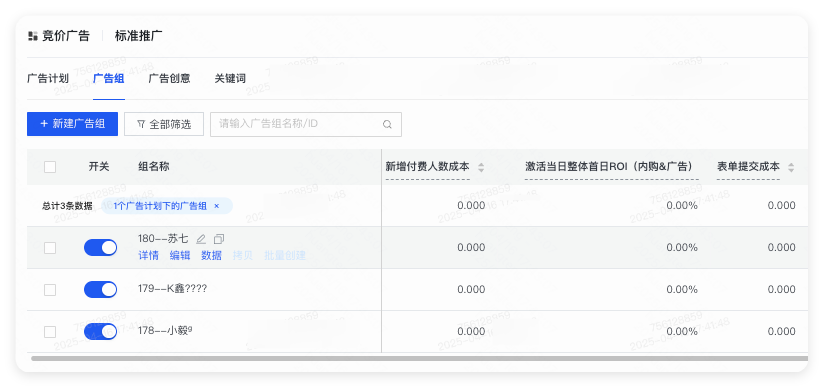Open 详情 link for 180--苏七
The image size is (823, 387).
[x=149, y=256]
